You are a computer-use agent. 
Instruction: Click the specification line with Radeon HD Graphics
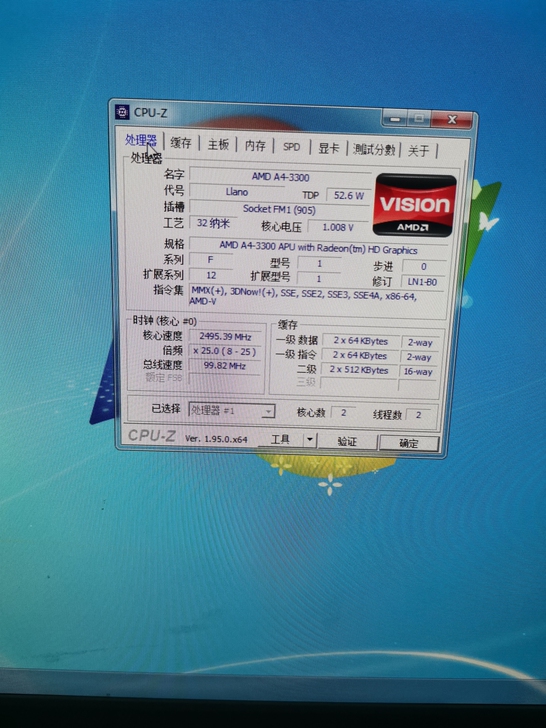click(x=318, y=247)
